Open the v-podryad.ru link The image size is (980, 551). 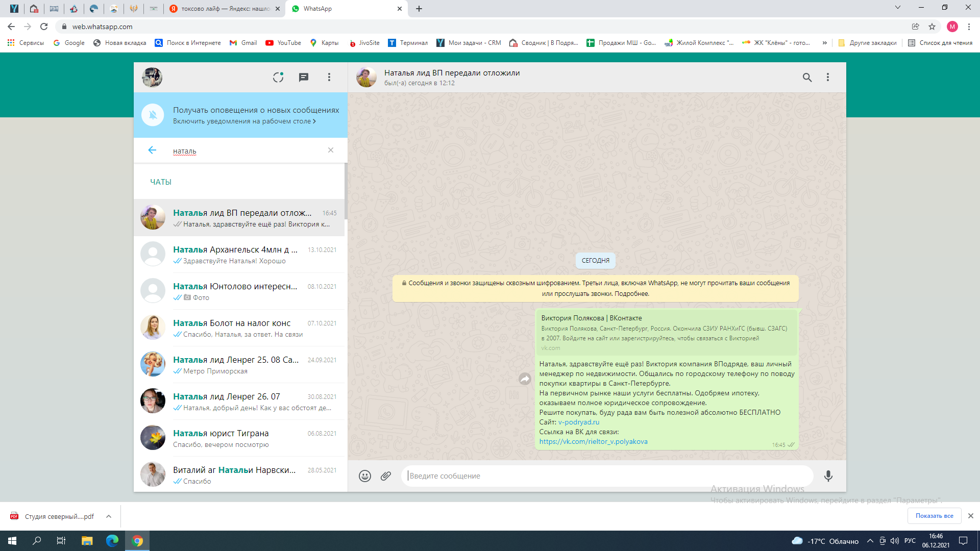(579, 422)
